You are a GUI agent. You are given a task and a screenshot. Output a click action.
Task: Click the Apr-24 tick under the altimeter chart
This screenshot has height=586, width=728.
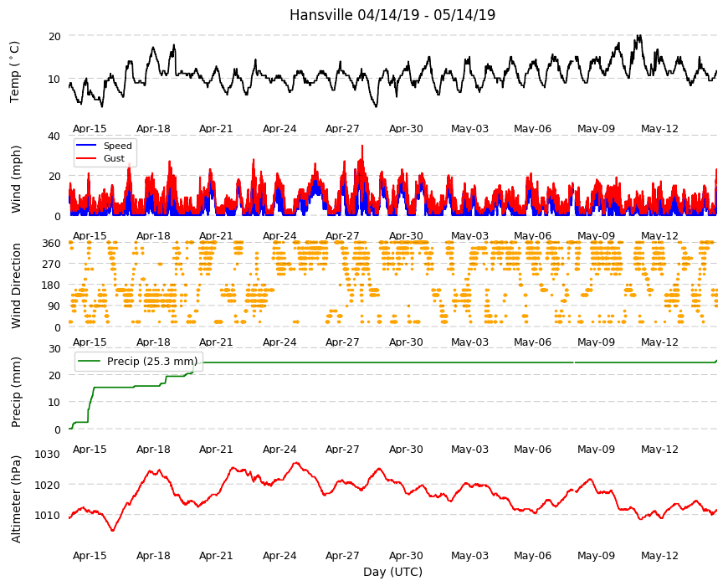[279, 555]
